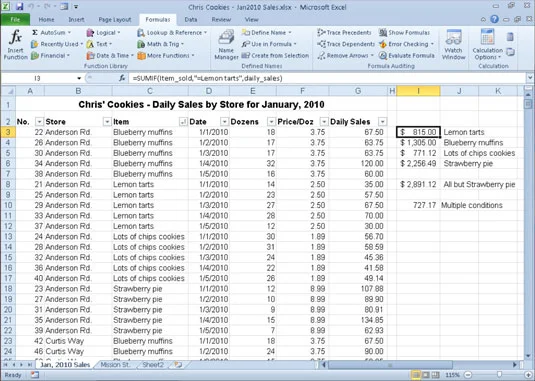Select the row 10 header
535x381 pixels.
pyautogui.click(x=8, y=205)
